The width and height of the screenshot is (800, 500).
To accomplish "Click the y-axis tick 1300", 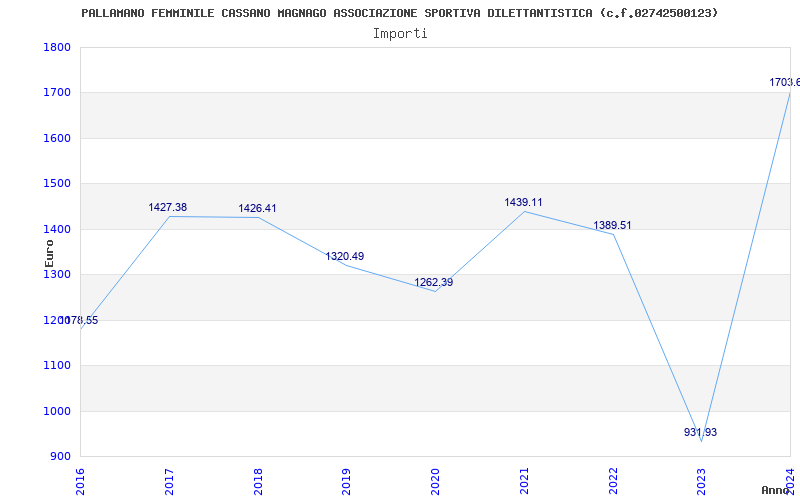I will [57, 275].
